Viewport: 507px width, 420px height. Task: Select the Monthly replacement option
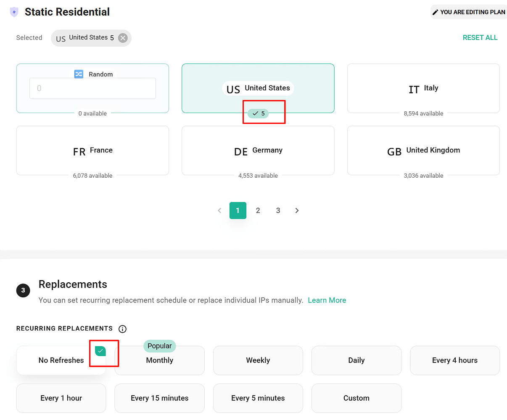coord(159,360)
